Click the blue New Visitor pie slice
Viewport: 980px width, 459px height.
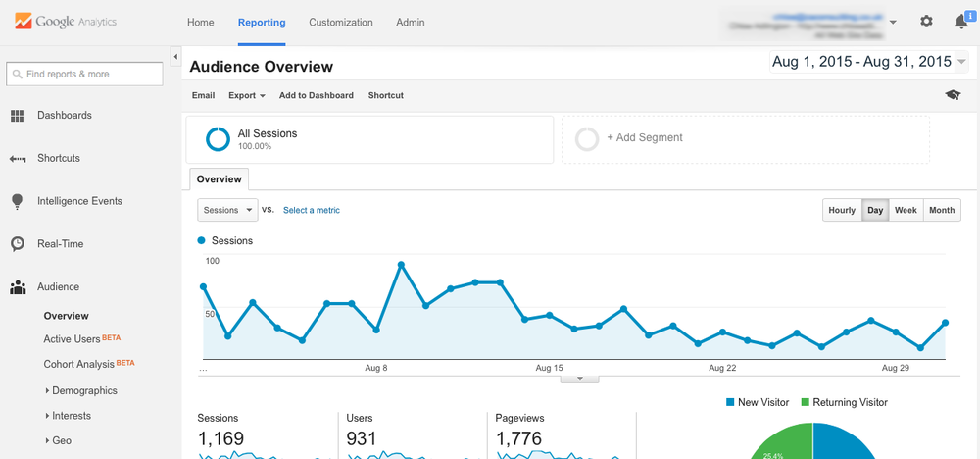pos(844,445)
